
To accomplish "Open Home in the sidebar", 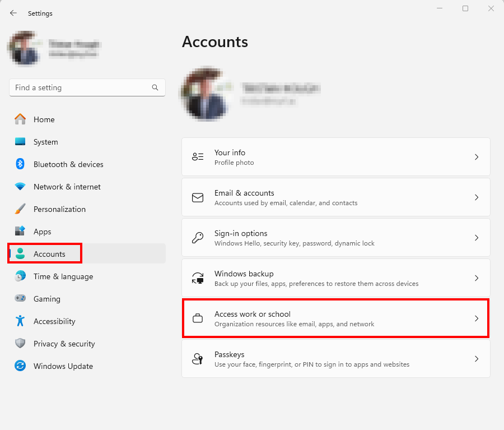I will click(x=87, y=119).
